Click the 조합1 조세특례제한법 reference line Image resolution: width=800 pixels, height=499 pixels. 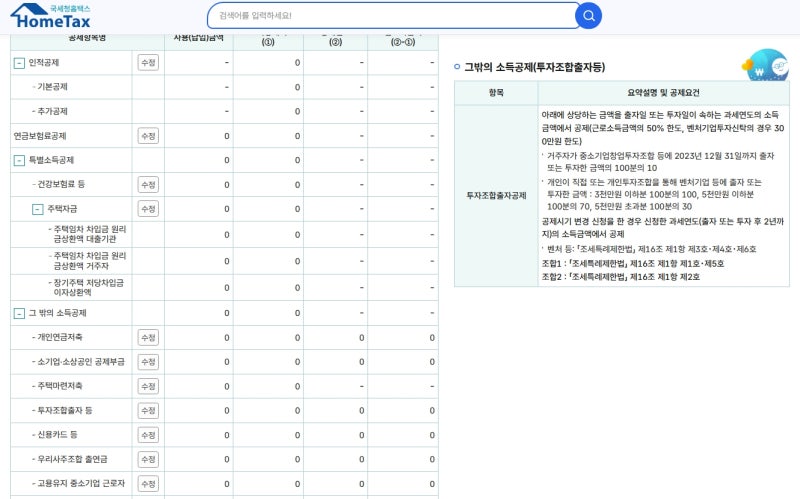click(633, 264)
